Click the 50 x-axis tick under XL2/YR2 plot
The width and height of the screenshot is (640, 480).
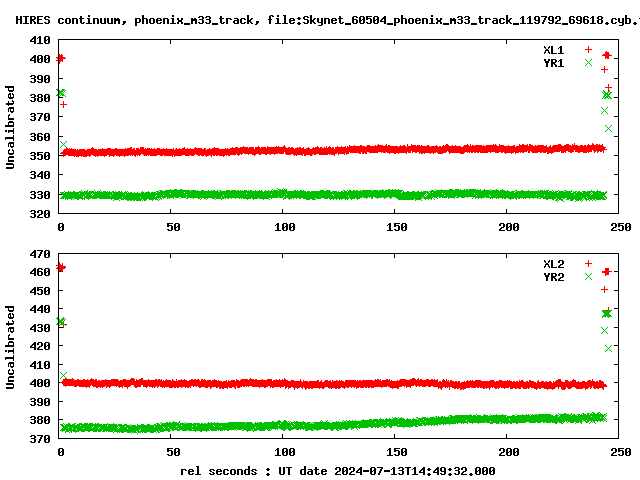173,452
